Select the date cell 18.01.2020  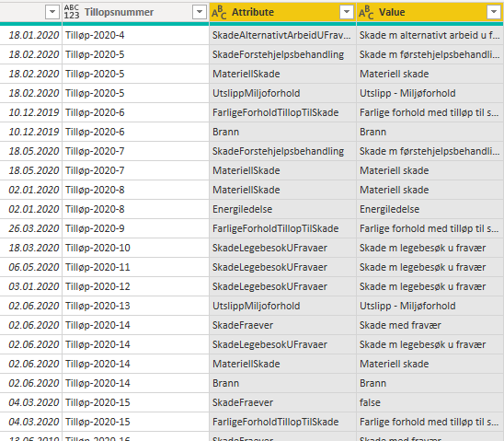(31, 35)
